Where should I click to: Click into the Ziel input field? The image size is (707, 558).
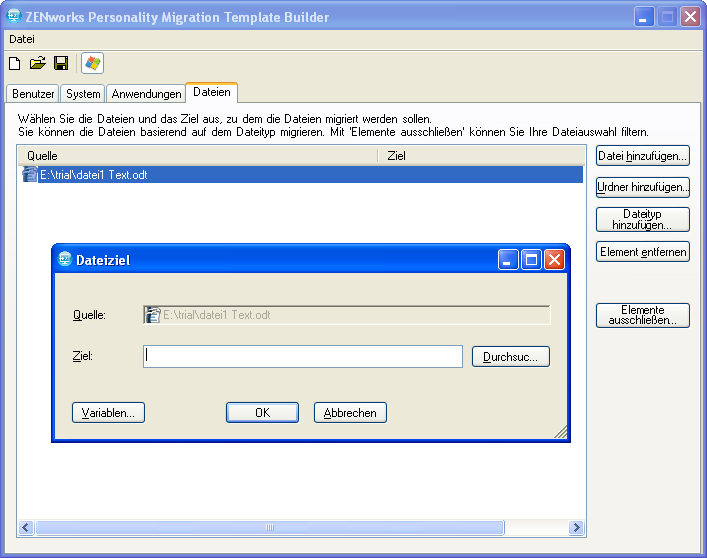(x=303, y=357)
